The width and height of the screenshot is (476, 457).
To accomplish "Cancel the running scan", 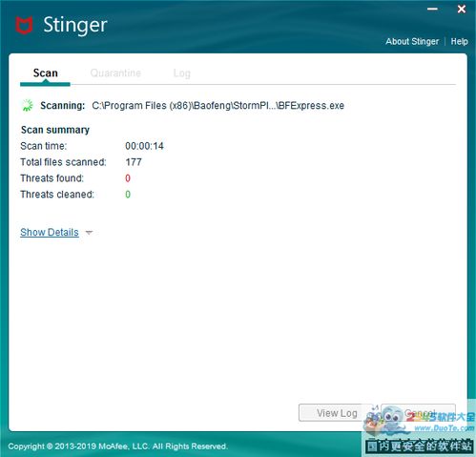I will pos(418,413).
